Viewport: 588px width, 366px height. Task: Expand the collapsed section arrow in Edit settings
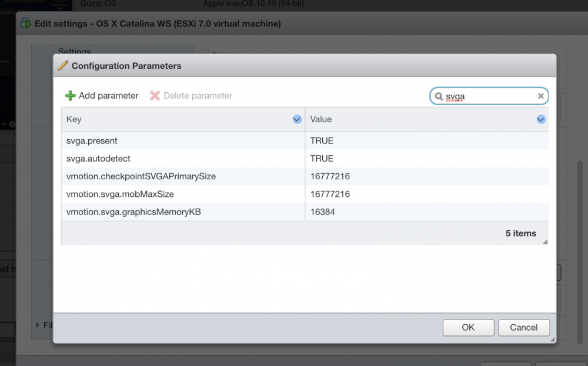click(x=38, y=325)
